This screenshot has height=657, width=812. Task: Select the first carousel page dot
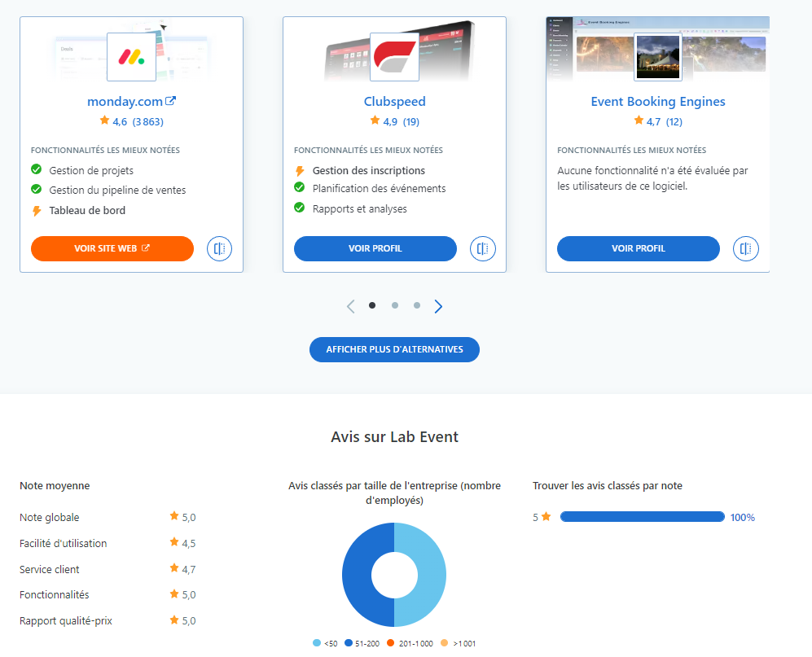pyautogui.click(x=372, y=305)
